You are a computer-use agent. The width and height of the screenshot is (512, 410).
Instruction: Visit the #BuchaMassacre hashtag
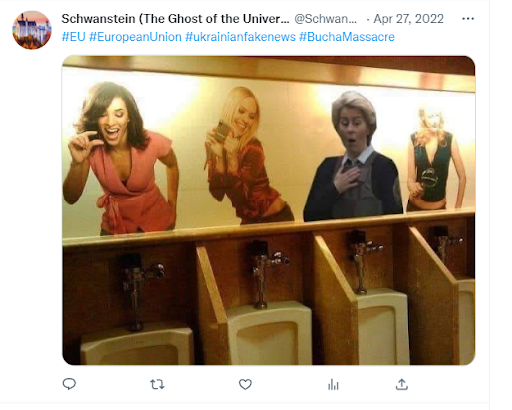pyautogui.click(x=347, y=37)
